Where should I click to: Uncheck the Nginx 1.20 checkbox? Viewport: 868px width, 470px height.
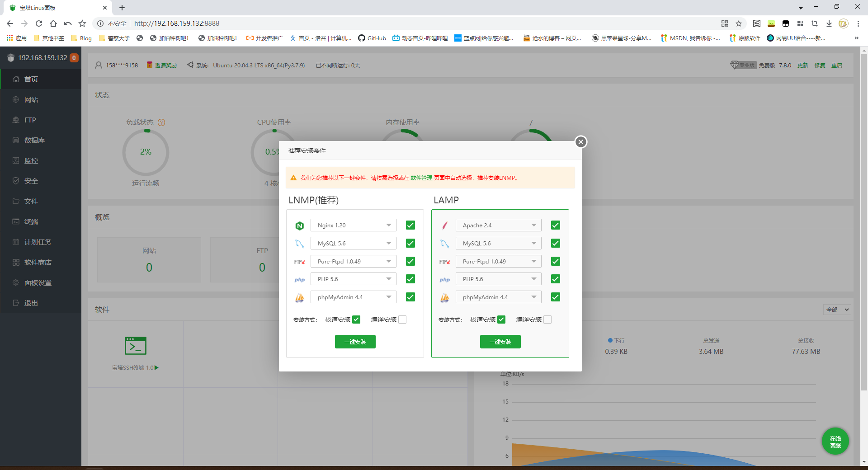point(410,225)
